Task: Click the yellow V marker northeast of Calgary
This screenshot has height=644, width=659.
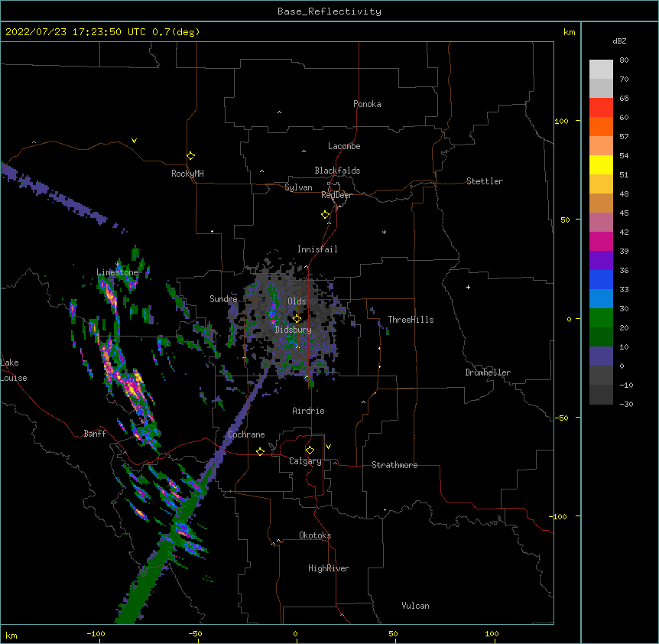Action: coord(328,447)
